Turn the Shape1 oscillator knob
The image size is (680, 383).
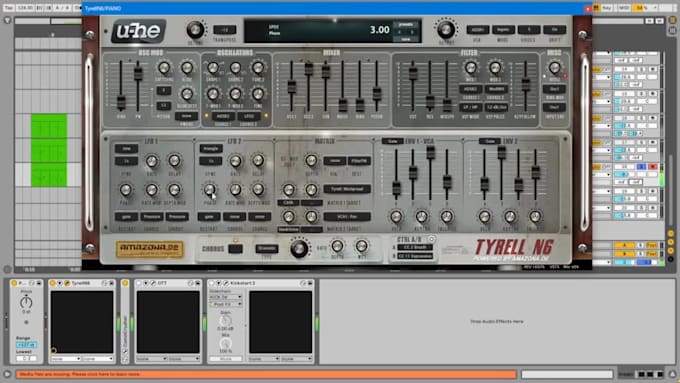coord(213,68)
